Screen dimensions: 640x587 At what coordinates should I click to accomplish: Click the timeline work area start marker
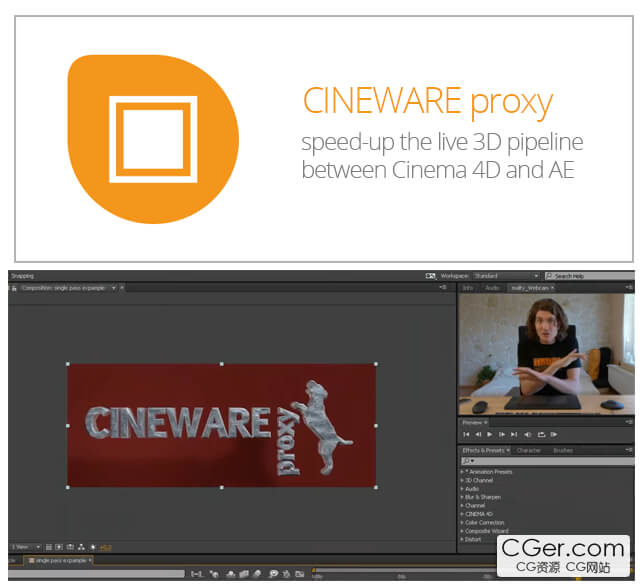[x=314, y=570]
